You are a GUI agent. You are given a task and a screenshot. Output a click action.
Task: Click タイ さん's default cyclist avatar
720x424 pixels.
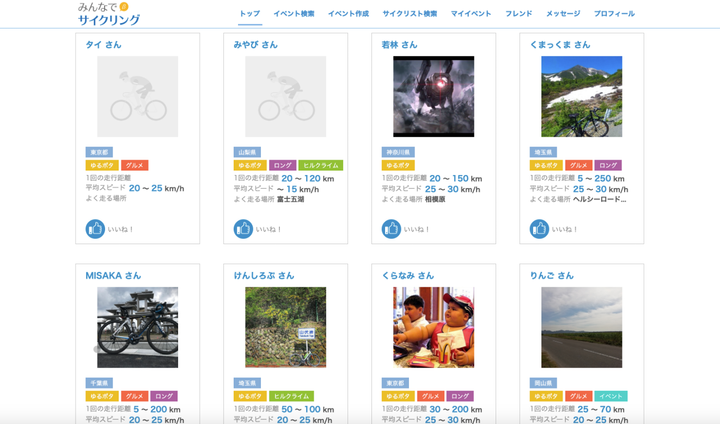pyautogui.click(x=138, y=96)
